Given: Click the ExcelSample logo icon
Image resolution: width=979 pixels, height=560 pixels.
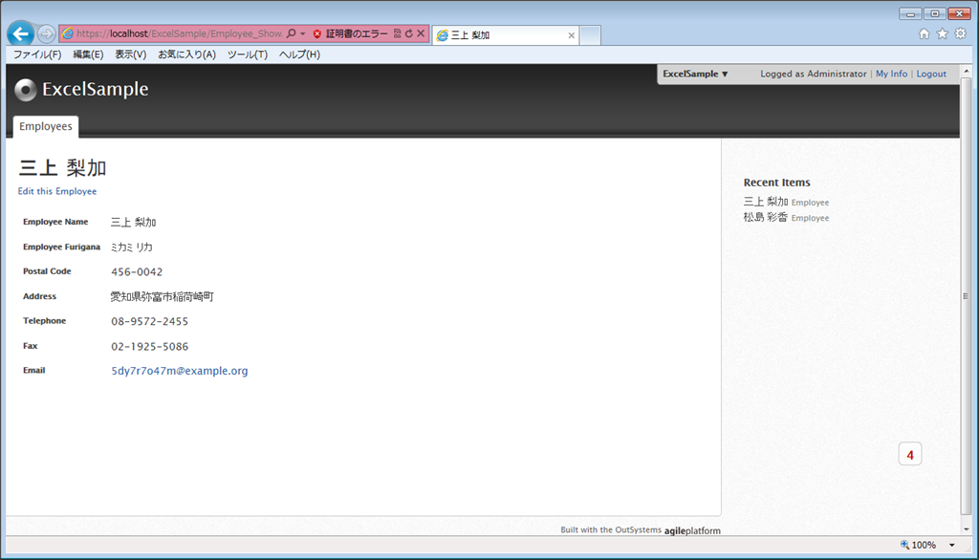Looking at the screenshot, I should coord(26,90).
